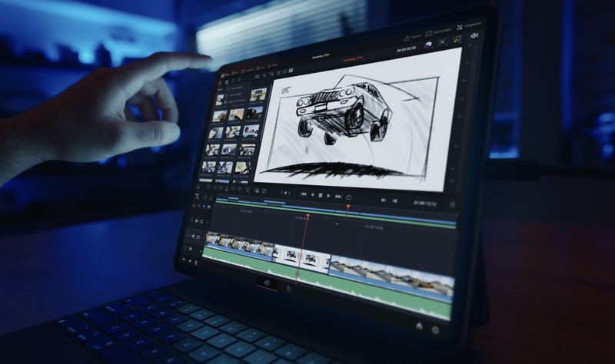
Task: Click the lower timeline playhead marker
Action: click(x=308, y=216)
